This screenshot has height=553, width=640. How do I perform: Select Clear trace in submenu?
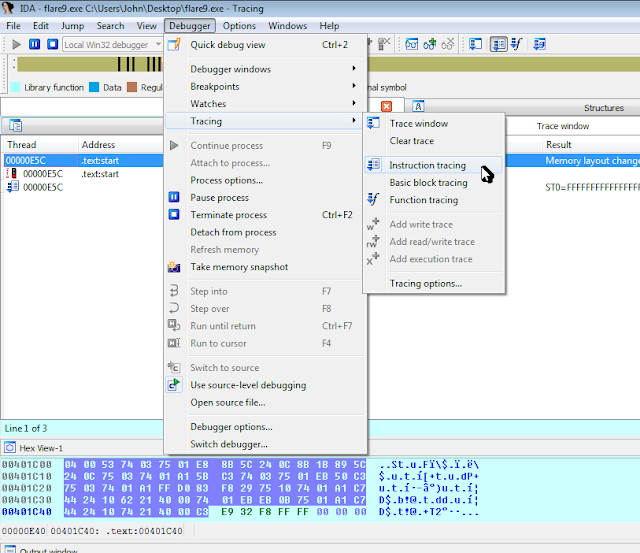click(x=434, y=141)
